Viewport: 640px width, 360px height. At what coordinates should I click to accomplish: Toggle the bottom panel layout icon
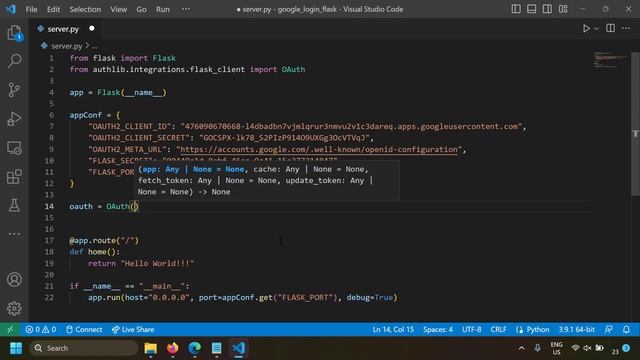[531, 9]
